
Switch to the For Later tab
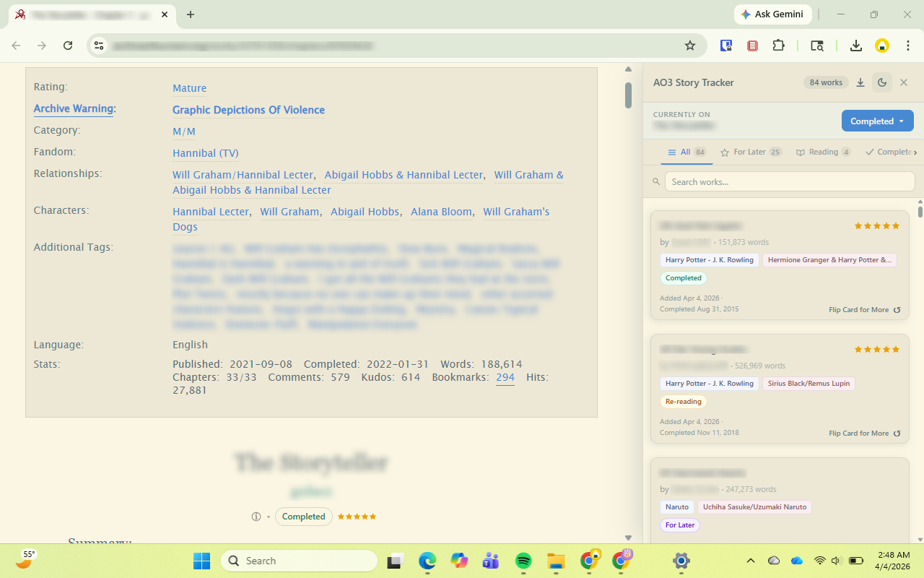pyautogui.click(x=751, y=152)
